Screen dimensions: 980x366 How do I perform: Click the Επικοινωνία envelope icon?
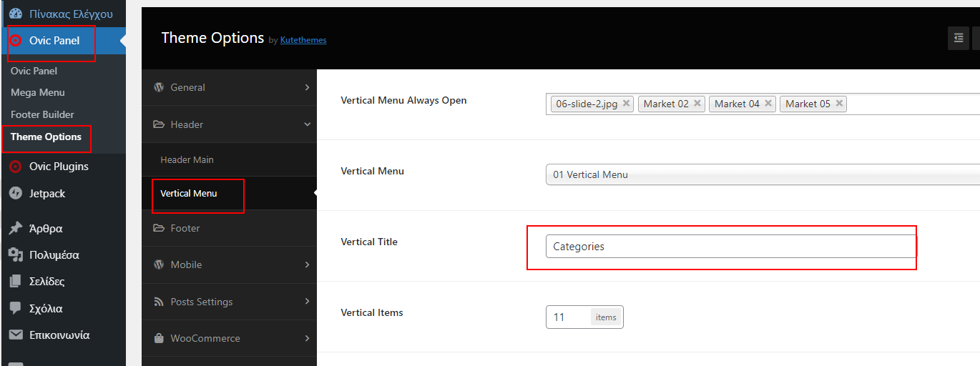click(16, 335)
